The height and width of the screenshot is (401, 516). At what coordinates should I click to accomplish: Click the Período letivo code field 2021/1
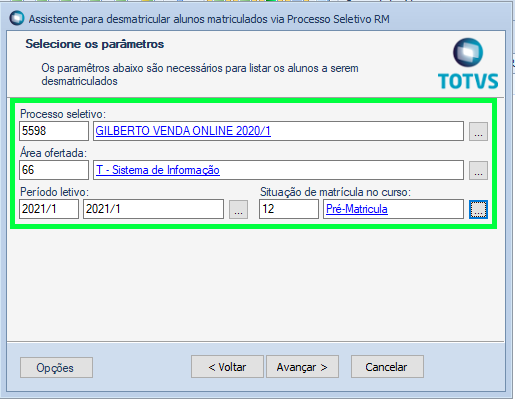click(49, 209)
